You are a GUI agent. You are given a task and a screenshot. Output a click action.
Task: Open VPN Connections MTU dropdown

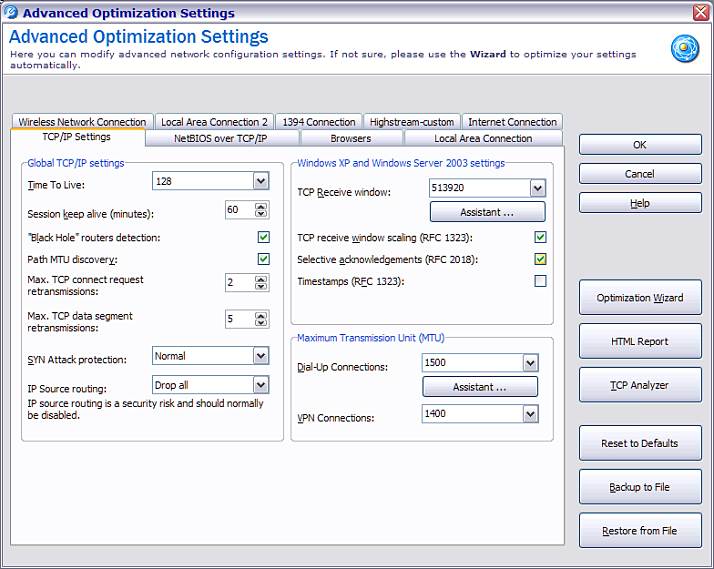pyautogui.click(x=530, y=414)
